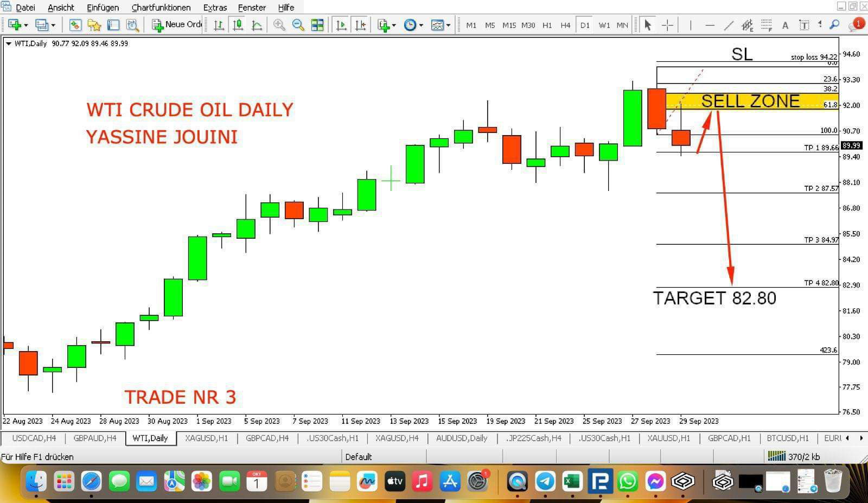Image resolution: width=868 pixels, height=503 pixels.
Task: Click the zoom out magnifier icon
Action: tap(298, 25)
